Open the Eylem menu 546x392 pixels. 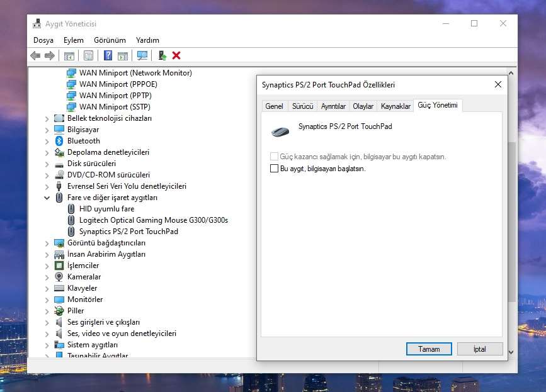pos(73,40)
